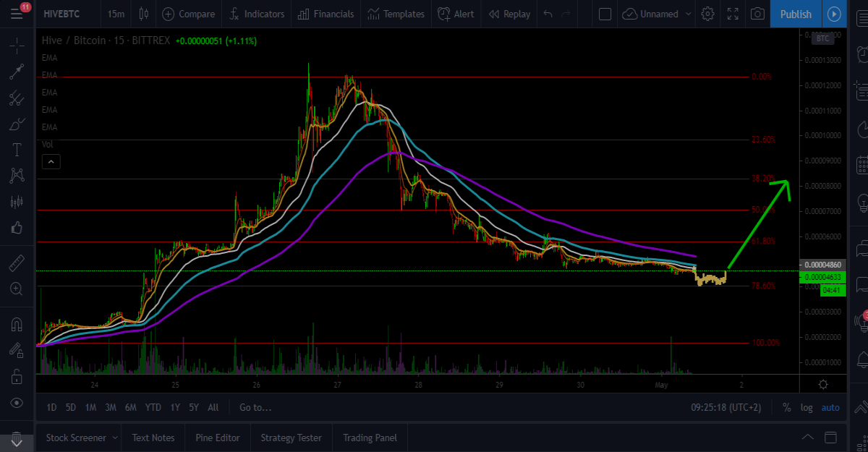
Task: Open the chart layout selector square
Action: (x=605, y=14)
